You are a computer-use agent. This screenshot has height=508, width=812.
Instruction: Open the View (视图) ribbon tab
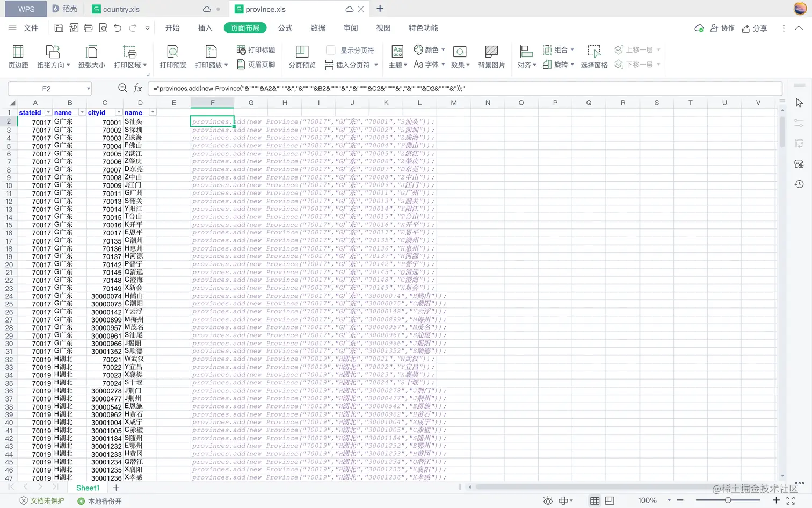point(383,28)
